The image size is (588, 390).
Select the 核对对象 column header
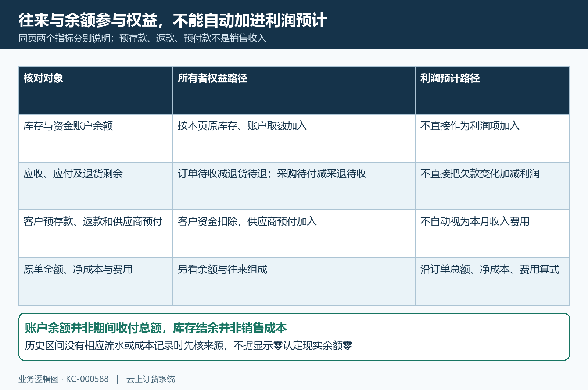pyautogui.click(x=96, y=91)
